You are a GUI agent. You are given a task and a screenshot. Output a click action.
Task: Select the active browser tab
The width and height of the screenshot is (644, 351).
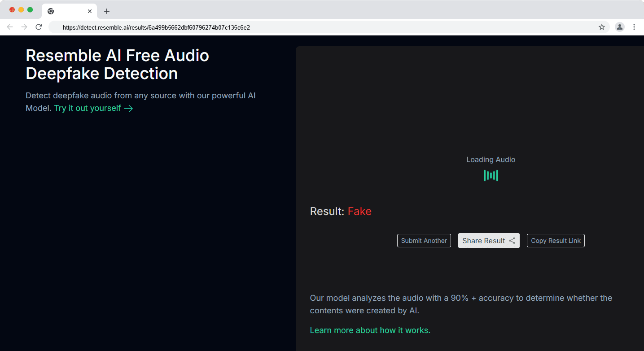coord(67,11)
